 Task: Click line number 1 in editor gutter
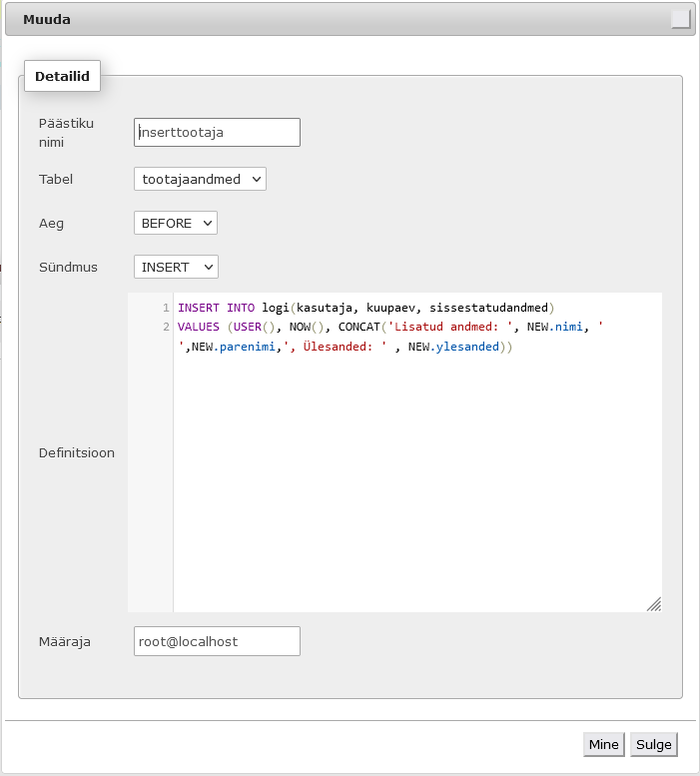(x=166, y=308)
